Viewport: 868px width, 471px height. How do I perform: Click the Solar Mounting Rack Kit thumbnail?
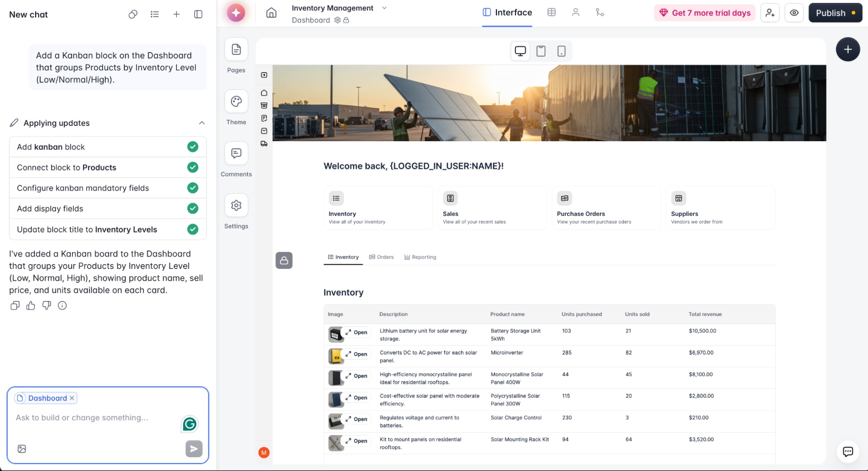pos(336,443)
